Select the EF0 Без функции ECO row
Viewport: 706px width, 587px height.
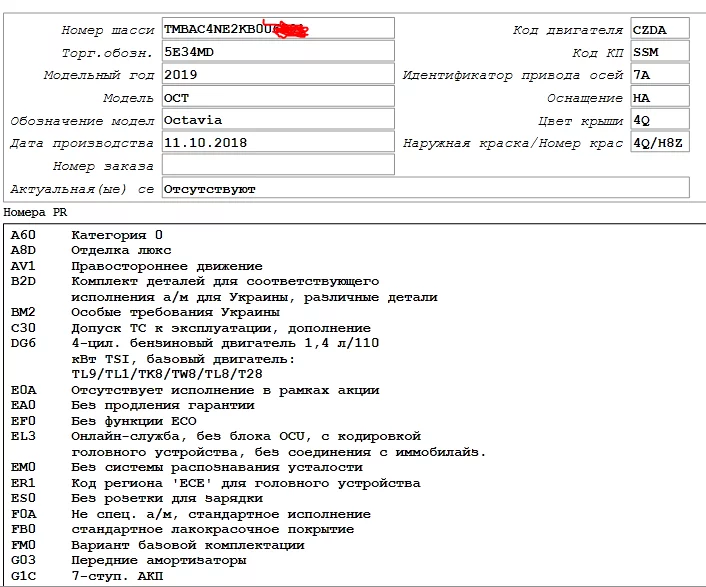click(x=104, y=421)
